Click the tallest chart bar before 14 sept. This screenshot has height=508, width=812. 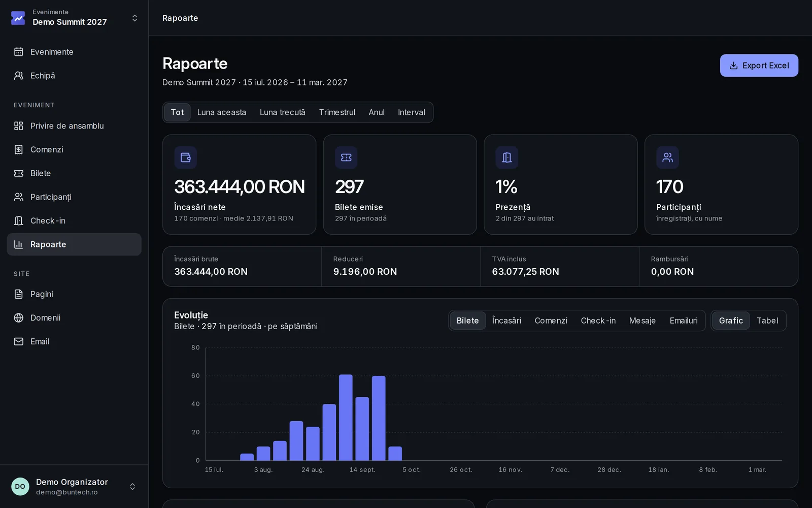[x=346, y=418]
